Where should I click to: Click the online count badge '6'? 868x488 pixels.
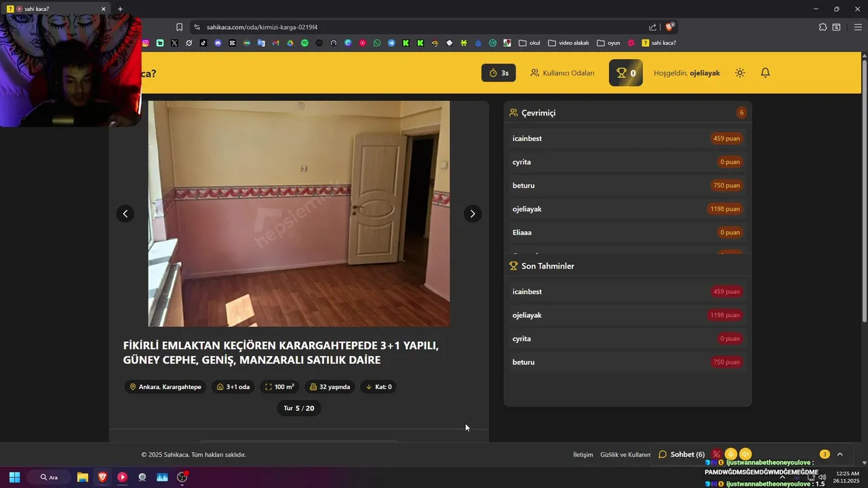(741, 113)
